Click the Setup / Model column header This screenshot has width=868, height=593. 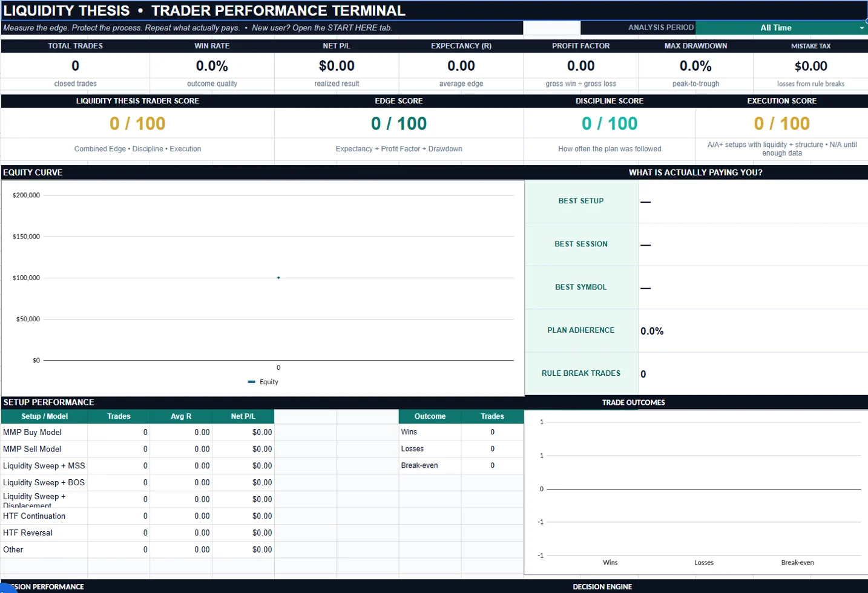tap(45, 416)
